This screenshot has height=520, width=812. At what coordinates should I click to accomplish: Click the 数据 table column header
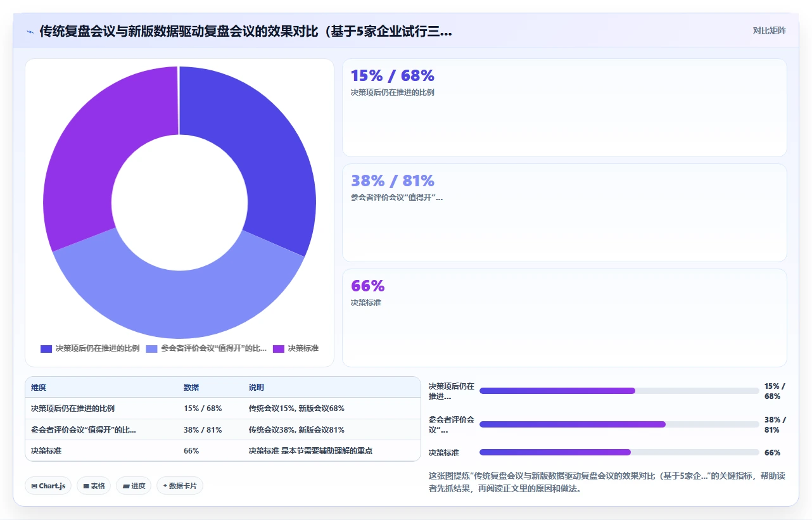click(x=191, y=387)
